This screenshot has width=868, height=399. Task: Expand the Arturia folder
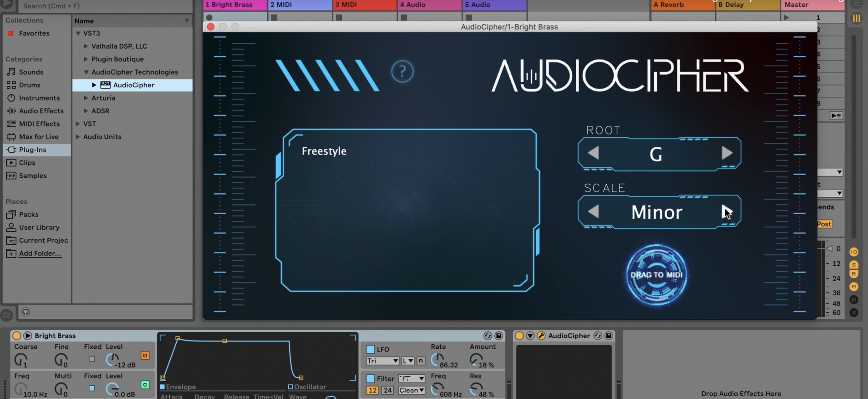[x=86, y=98]
